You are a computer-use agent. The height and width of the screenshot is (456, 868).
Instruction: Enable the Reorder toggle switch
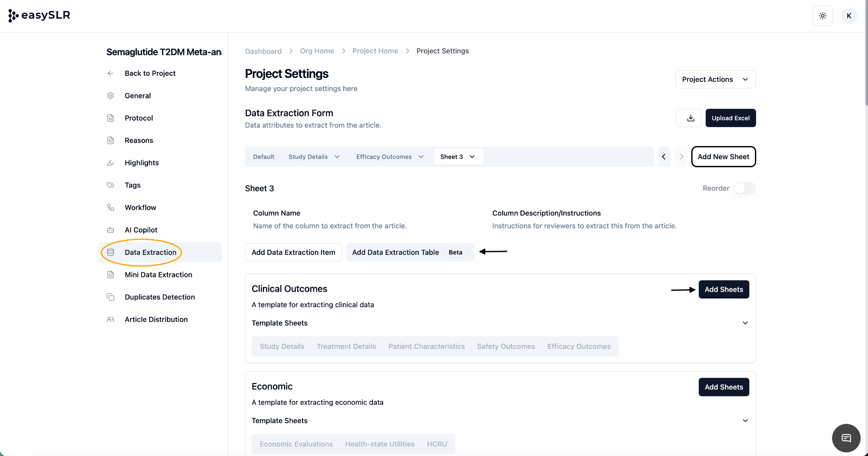point(744,188)
